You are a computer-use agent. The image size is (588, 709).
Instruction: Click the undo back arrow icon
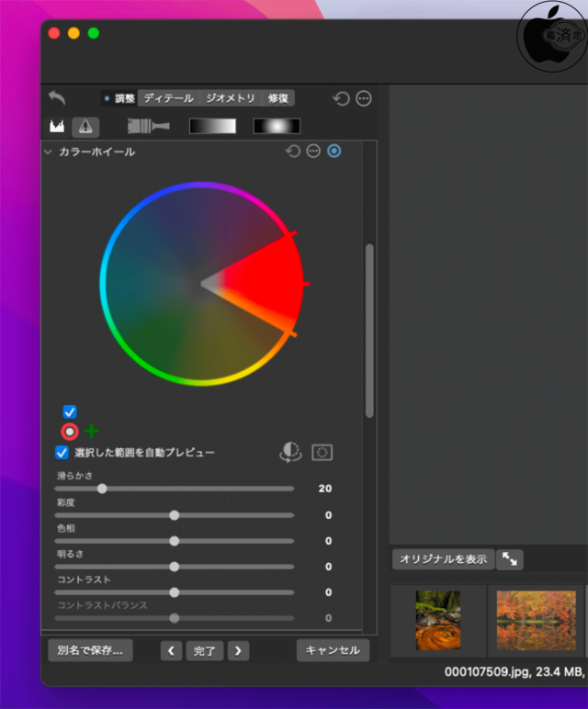tap(57, 97)
